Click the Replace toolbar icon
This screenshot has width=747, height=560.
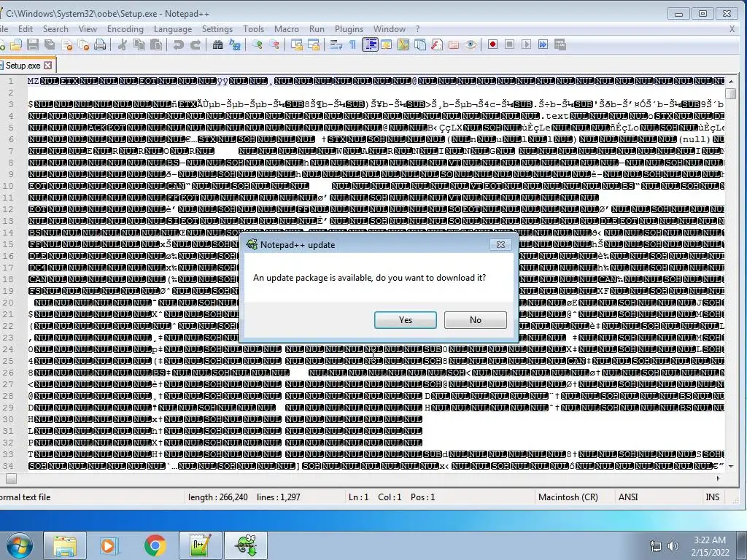tap(235, 44)
